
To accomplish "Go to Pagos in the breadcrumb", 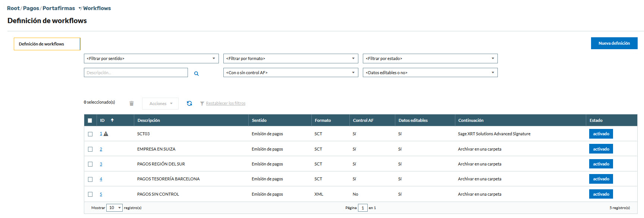I will [31, 8].
